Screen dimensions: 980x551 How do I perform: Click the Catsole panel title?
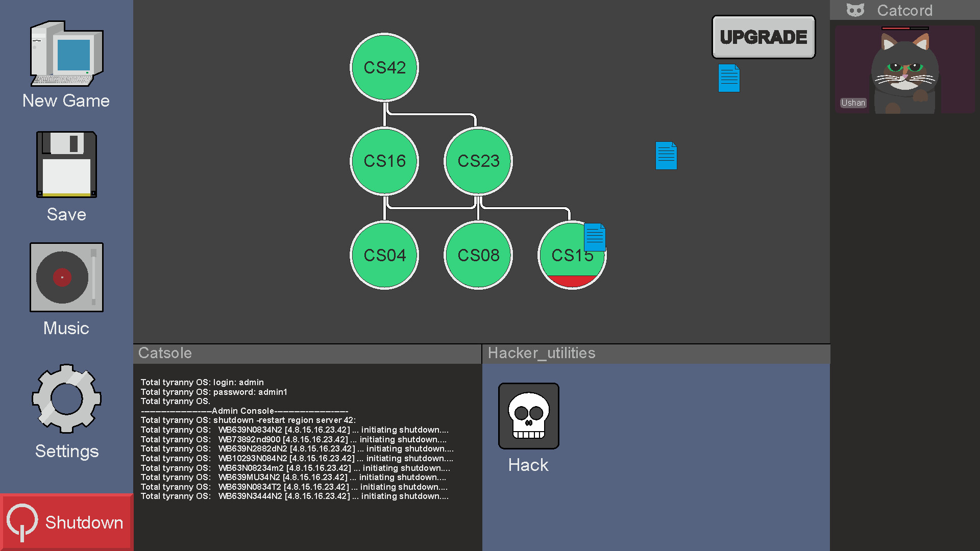165,353
